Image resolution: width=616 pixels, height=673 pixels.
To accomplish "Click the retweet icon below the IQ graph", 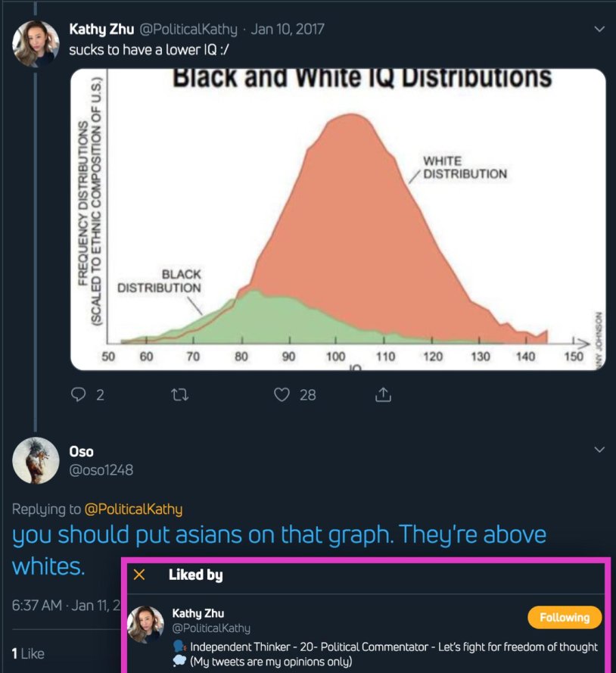I will click(x=179, y=394).
